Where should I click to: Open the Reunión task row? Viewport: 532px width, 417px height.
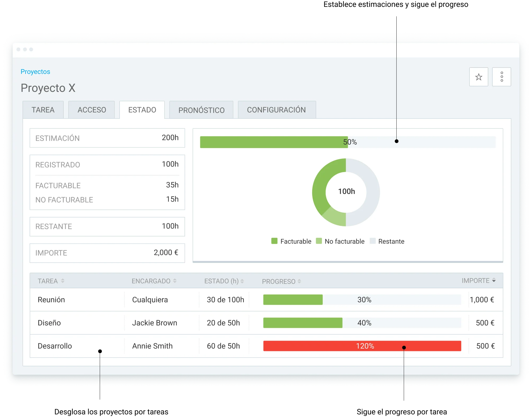(267, 300)
